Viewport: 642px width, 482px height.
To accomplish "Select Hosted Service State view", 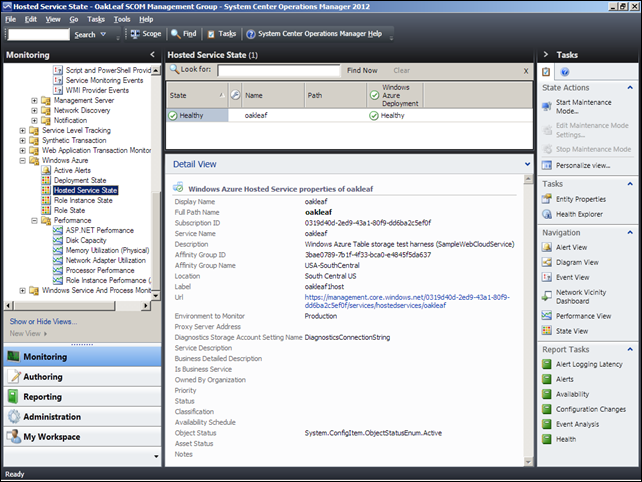I will (x=86, y=190).
